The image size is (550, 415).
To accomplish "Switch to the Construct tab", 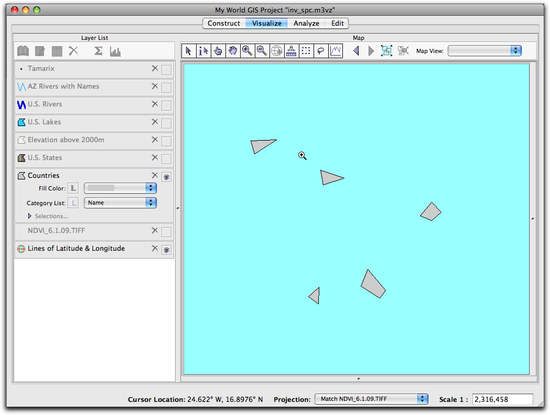I will (x=223, y=24).
